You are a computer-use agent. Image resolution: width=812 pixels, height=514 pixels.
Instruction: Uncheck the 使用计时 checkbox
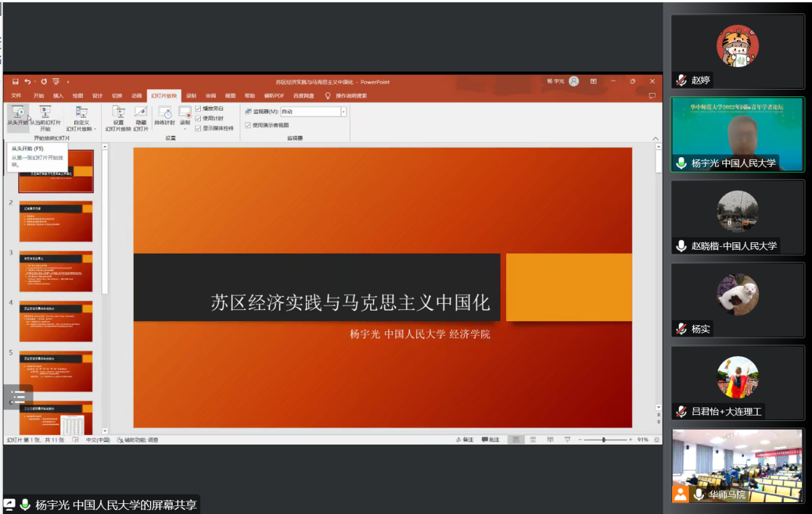click(198, 118)
